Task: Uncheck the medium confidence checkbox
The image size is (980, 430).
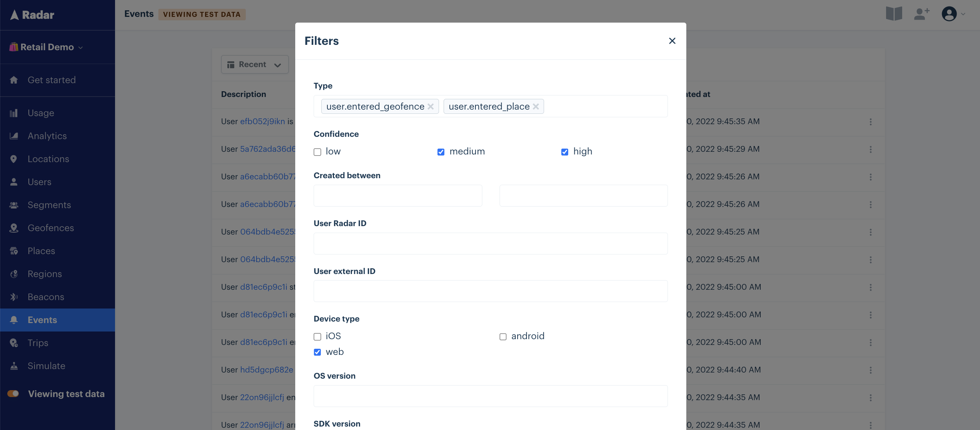Action: click(441, 152)
